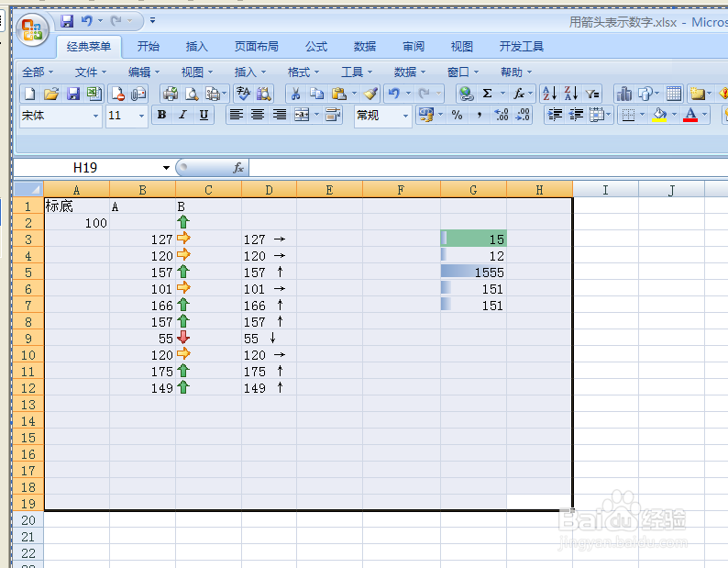Open the 帮助 classic menu
Viewport: 728px width, 568px height.
pyautogui.click(x=516, y=72)
